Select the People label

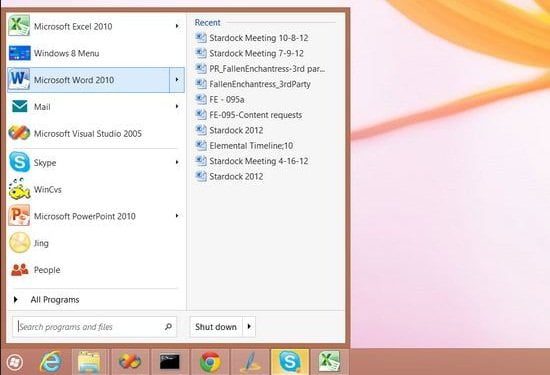(x=47, y=270)
